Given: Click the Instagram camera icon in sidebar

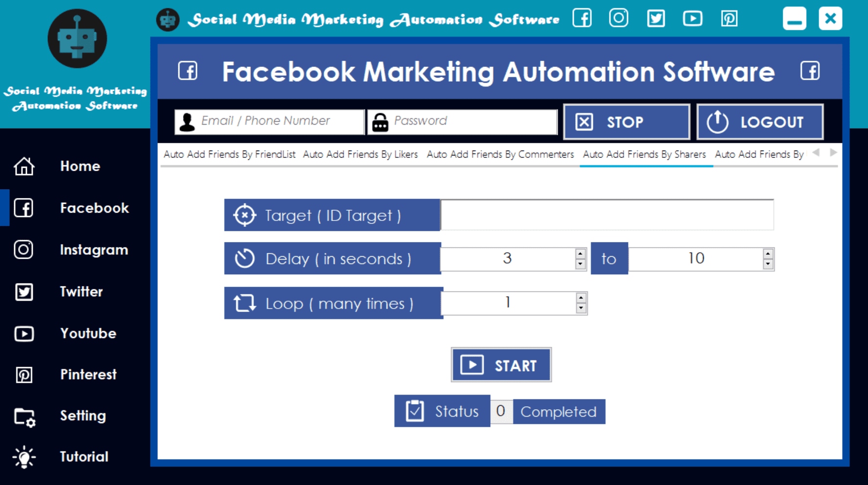Looking at the screenshot, I should pos(23,250).
